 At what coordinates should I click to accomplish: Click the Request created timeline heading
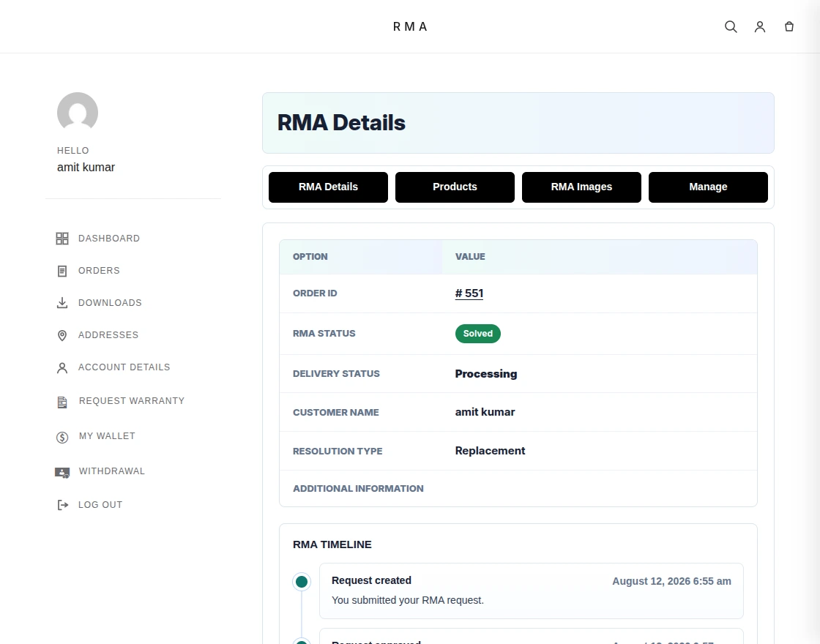[x=371, y=581]
